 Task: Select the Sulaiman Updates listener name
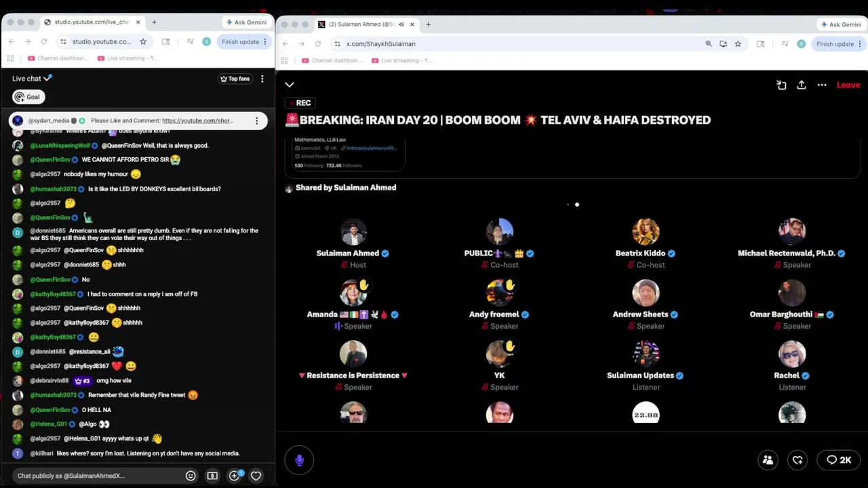pos(640,375)
